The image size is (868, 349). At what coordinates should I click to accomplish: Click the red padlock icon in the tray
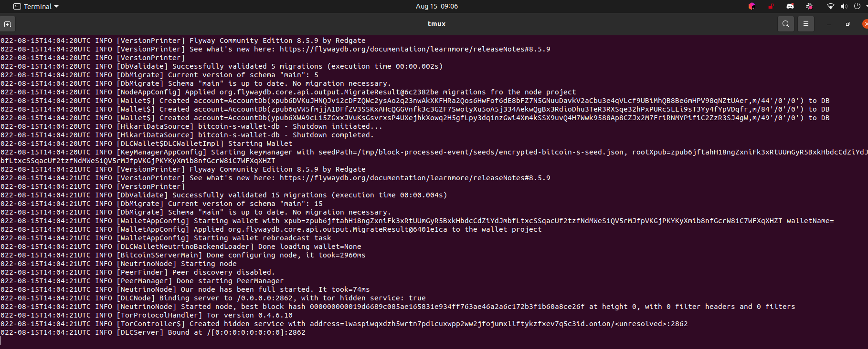(771, 6)
